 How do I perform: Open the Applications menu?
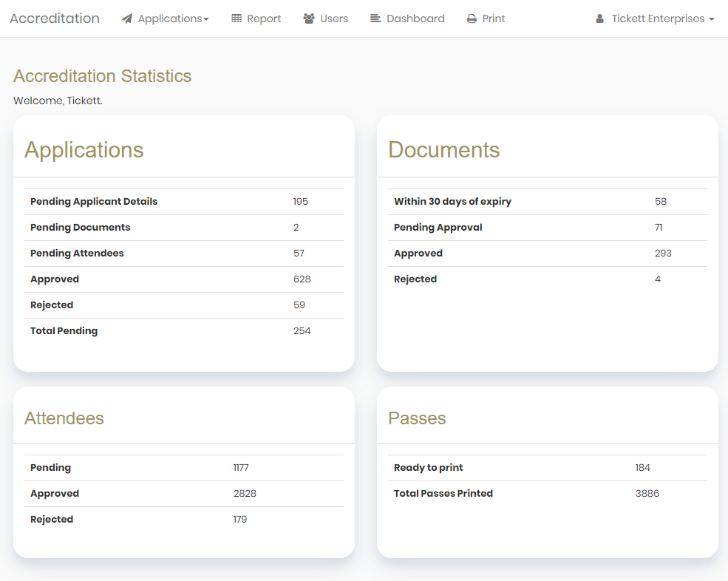tap(166, 18)
